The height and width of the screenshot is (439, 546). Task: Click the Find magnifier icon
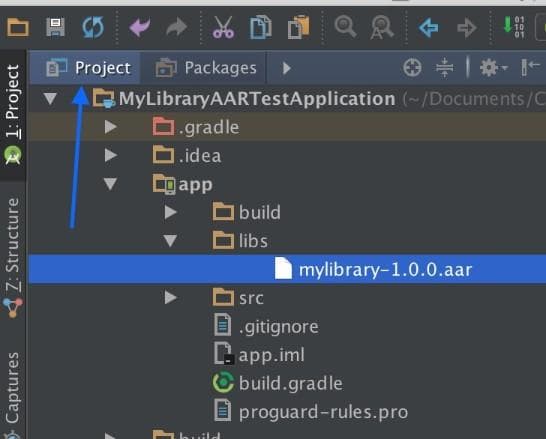point(345,26)
